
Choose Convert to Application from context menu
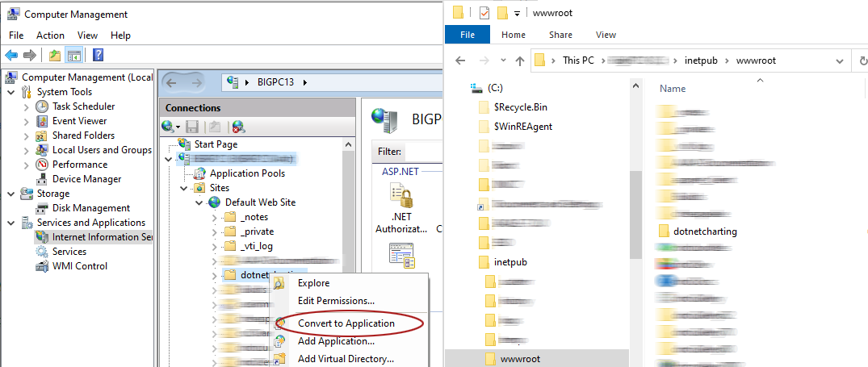[346, 323]
